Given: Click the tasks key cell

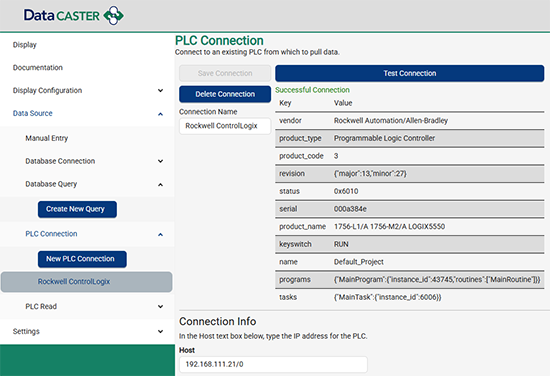Looking at the screenshot, I should tap(288, 297).
